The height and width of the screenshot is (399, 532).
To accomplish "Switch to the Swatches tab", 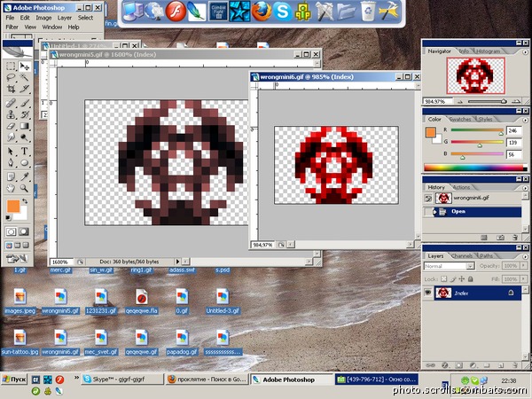I will [459, 120].
